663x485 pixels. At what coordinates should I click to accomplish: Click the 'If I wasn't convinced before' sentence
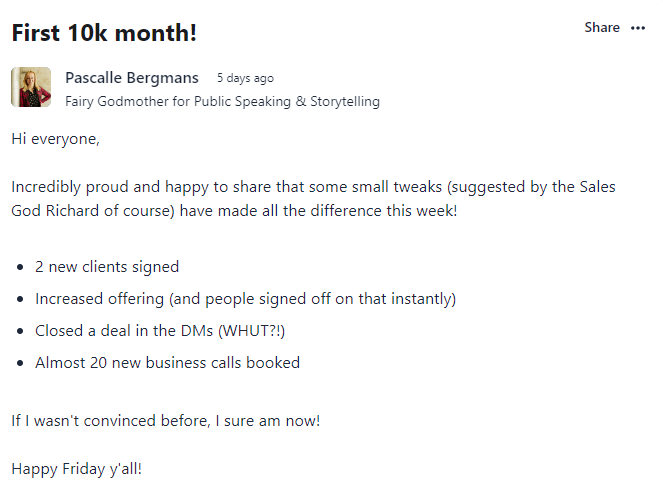tap(166, 420)
